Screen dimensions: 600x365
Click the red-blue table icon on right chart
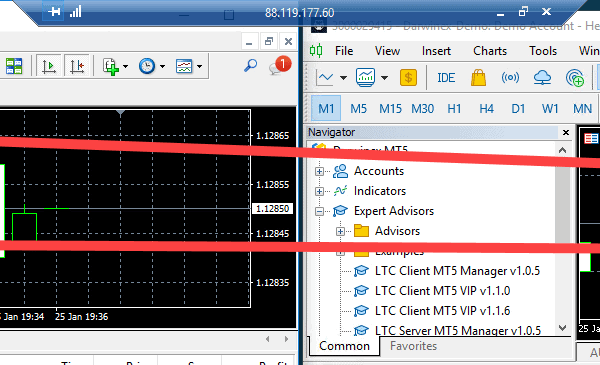591,139
